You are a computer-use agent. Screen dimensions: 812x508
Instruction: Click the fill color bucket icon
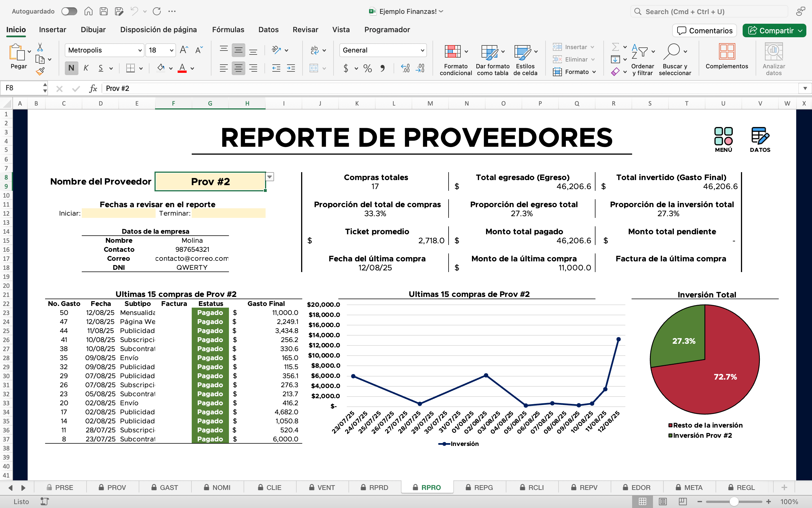coord(161,68)
